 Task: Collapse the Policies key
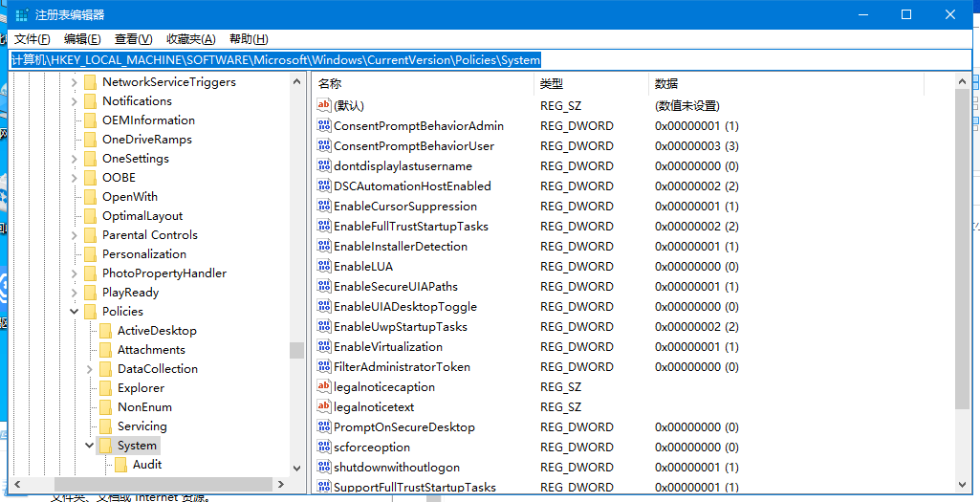75,312
